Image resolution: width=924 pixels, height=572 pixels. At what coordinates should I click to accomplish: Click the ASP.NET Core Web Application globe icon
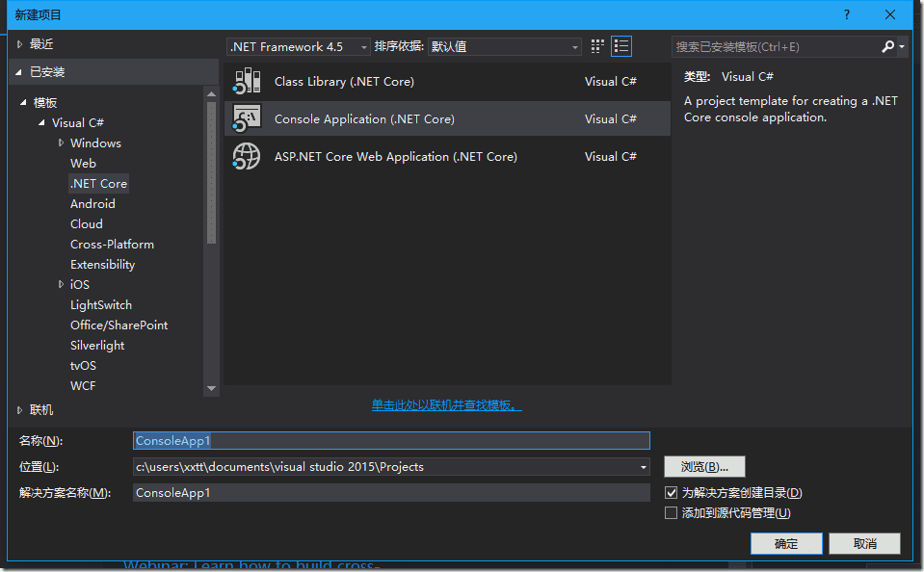247,156
